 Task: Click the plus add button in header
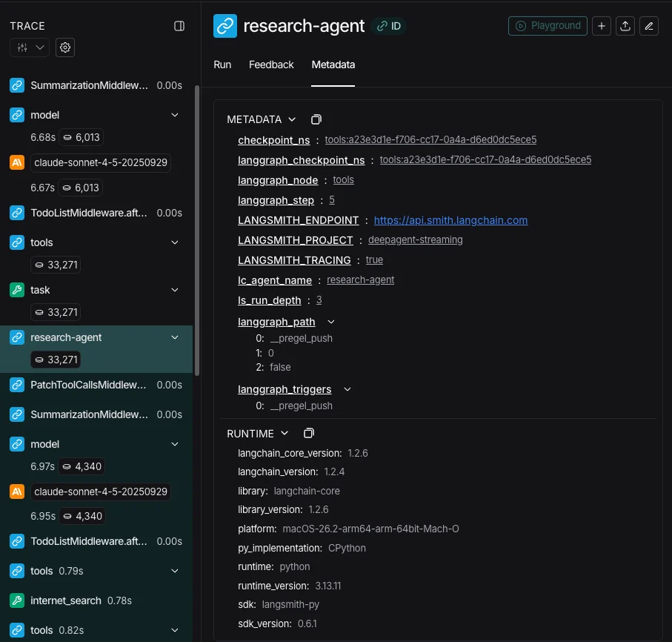[x=602, y=26]
